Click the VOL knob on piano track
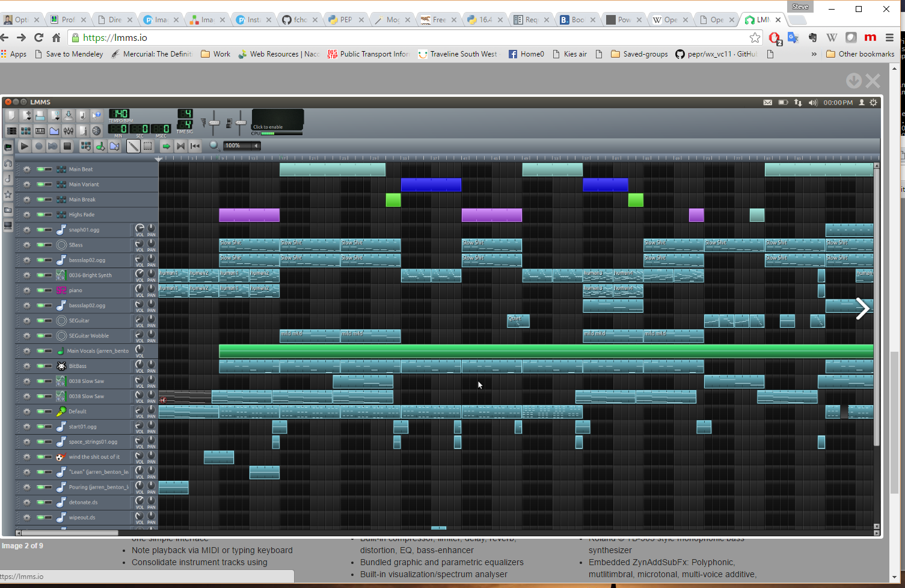Viewport: 905px width, 588px height. point(140,289)
